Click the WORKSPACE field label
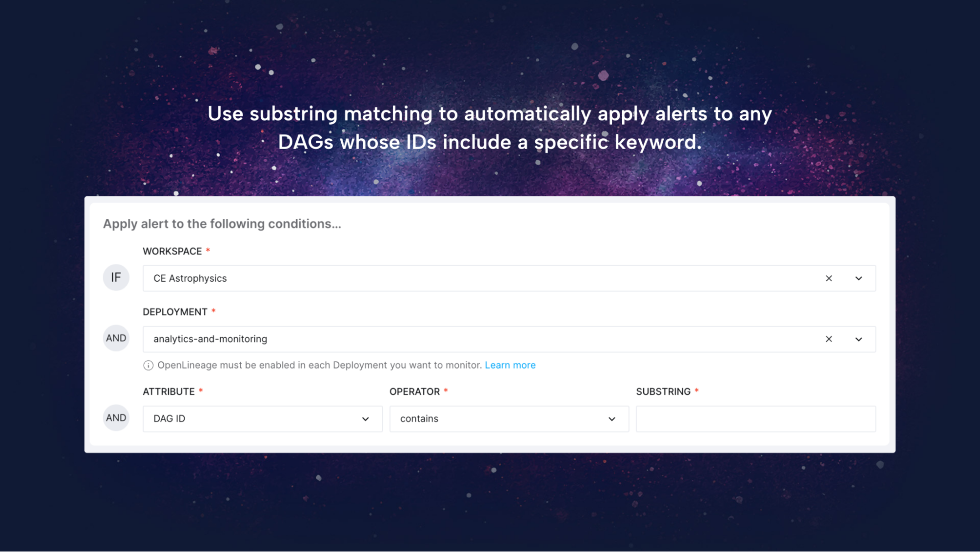This screenshot has height=552, width=980. pyautogui.click(x=172, y=251)
